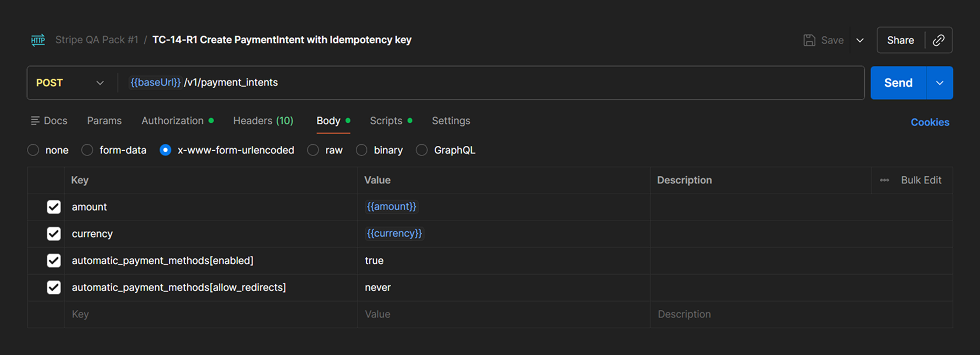Uncheck the amount parameter checkbox

tap(54, 207)
